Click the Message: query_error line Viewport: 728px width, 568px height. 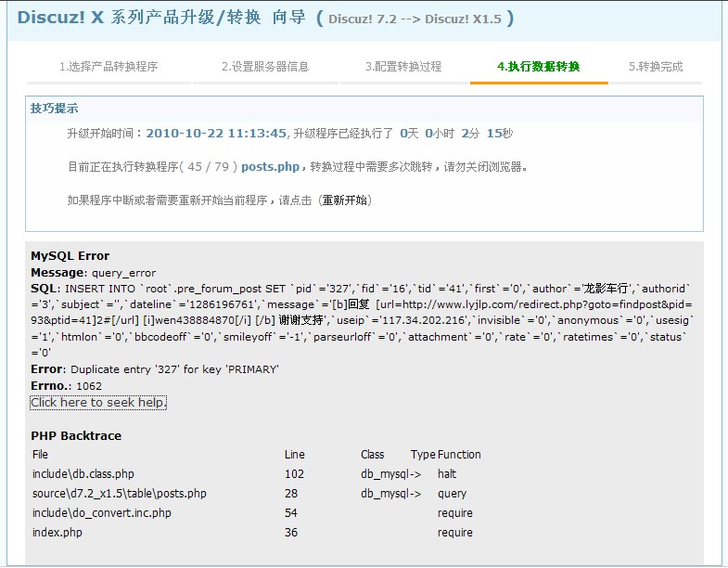(94, 272)
